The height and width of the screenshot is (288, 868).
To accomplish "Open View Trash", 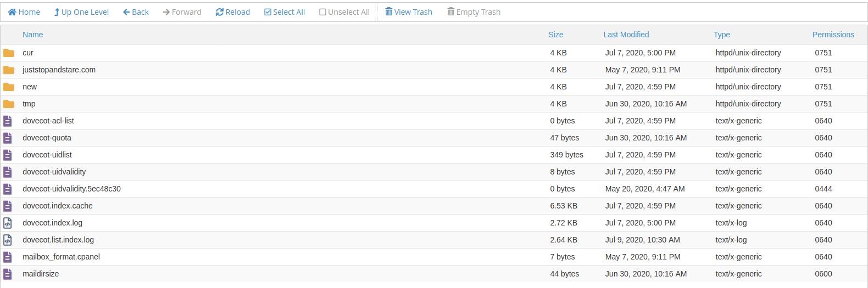I will 409,12.
